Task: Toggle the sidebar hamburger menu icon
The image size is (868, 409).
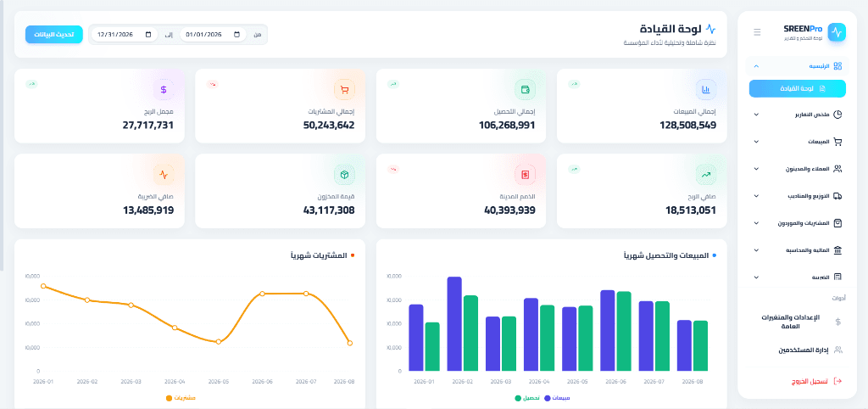Action: 757,32
